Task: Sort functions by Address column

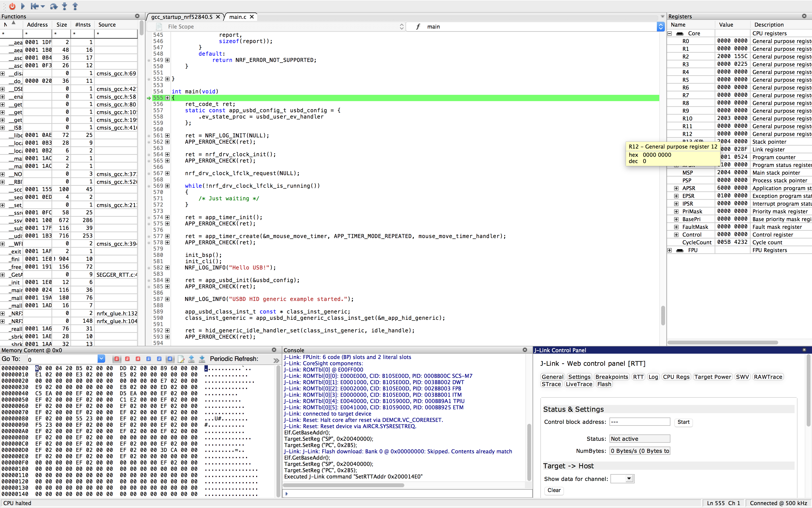Action: tap(37, 25)
